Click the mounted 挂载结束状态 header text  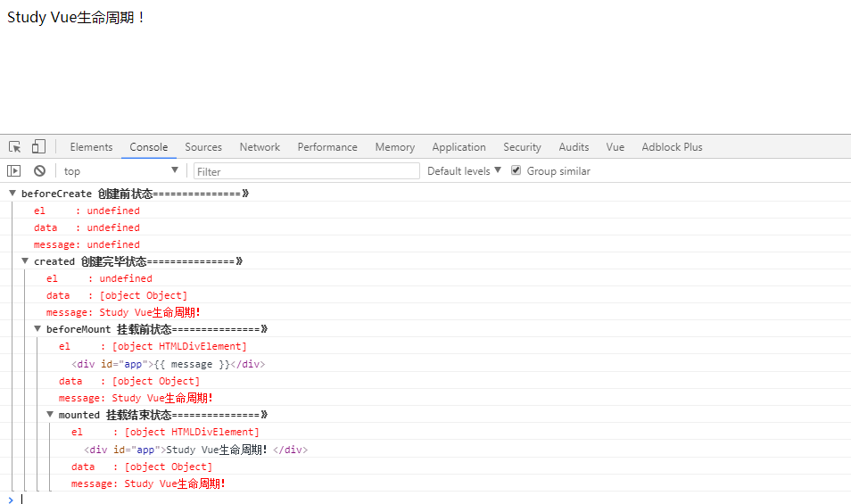click(x=163, y=415)
